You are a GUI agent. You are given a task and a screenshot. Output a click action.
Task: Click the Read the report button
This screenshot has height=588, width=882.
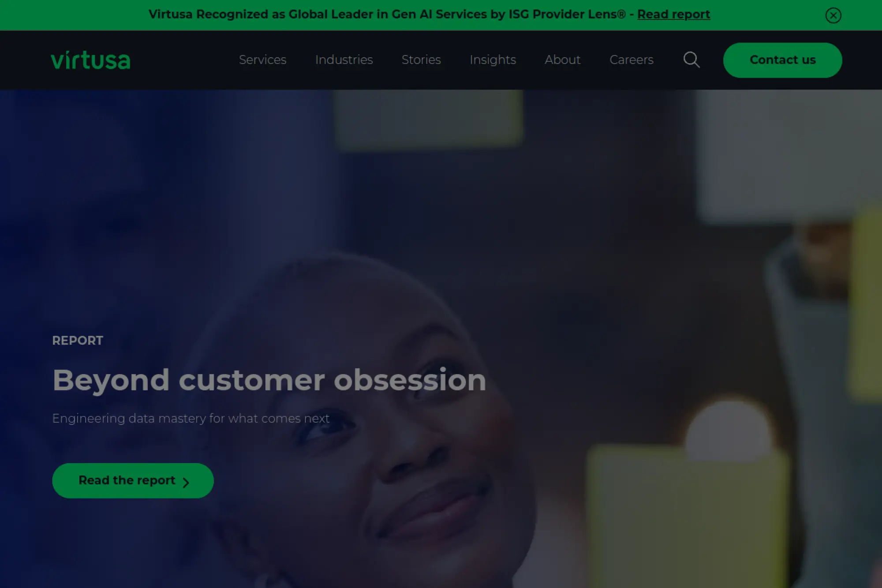[133, 480]
